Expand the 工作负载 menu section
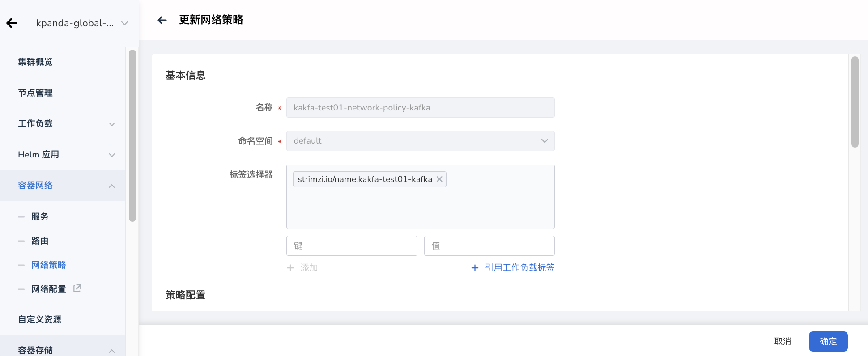 click(63, 124)
